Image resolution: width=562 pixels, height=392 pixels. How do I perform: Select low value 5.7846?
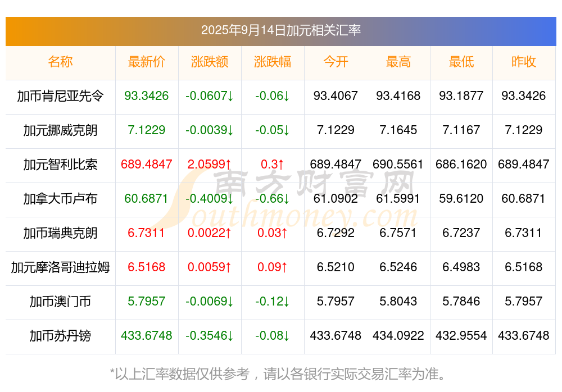tap(461, 302)
